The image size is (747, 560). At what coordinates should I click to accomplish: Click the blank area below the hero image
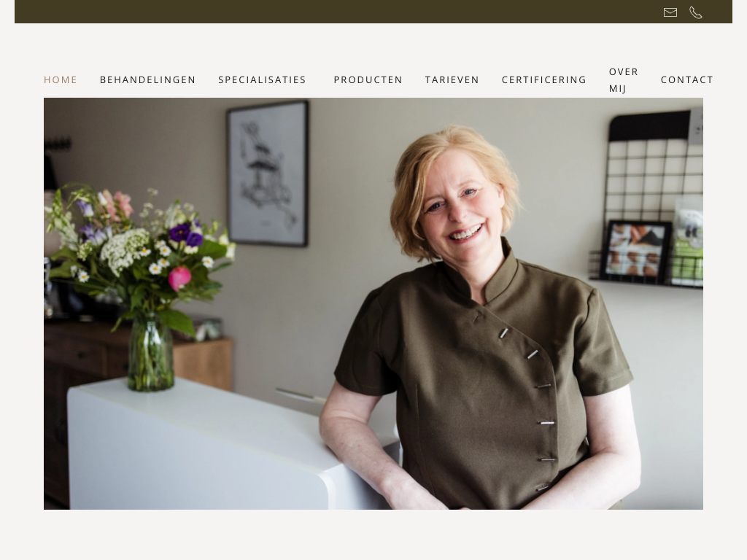[373, 534]
